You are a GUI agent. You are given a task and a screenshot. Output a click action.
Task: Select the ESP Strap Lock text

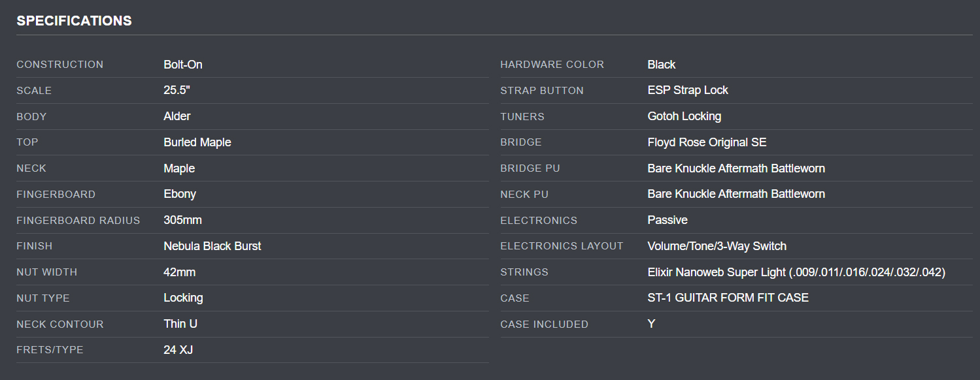pyautogui.click(x=688, y=90)
